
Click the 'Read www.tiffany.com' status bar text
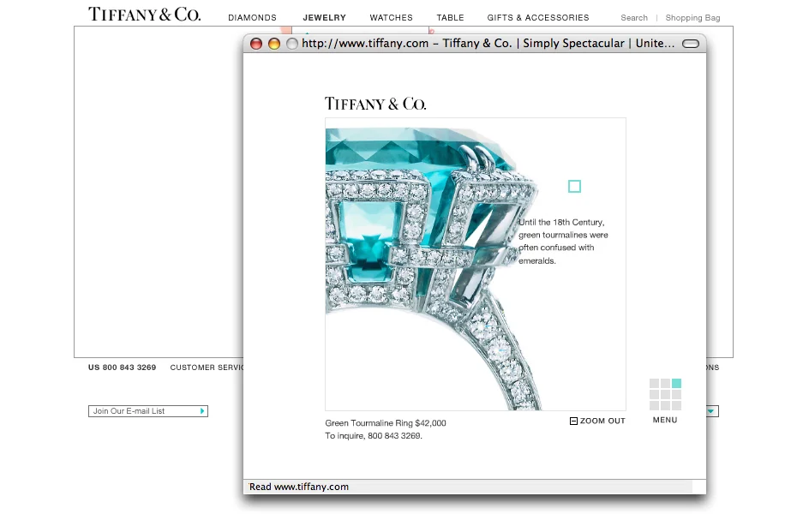click(x=299, y=487)
